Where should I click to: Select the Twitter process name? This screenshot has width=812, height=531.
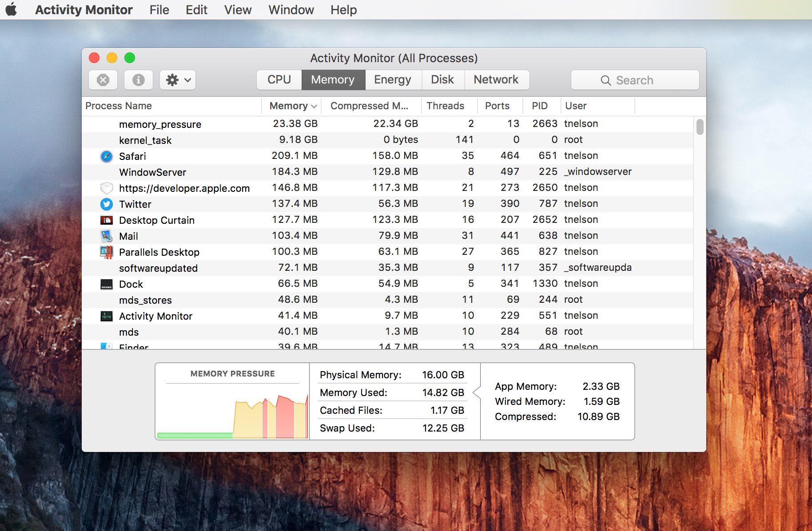click(x=135, y=204)
